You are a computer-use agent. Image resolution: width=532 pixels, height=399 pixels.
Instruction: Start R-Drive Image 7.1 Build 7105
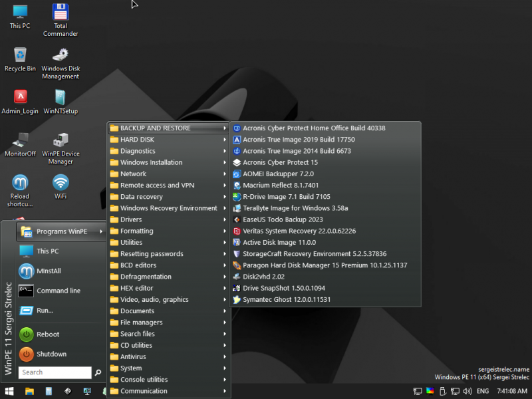325,197
